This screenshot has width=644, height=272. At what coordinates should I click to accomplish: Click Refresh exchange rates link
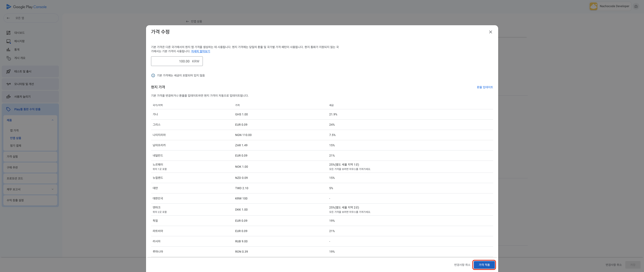pyautogui.click(x=485, y=87)
